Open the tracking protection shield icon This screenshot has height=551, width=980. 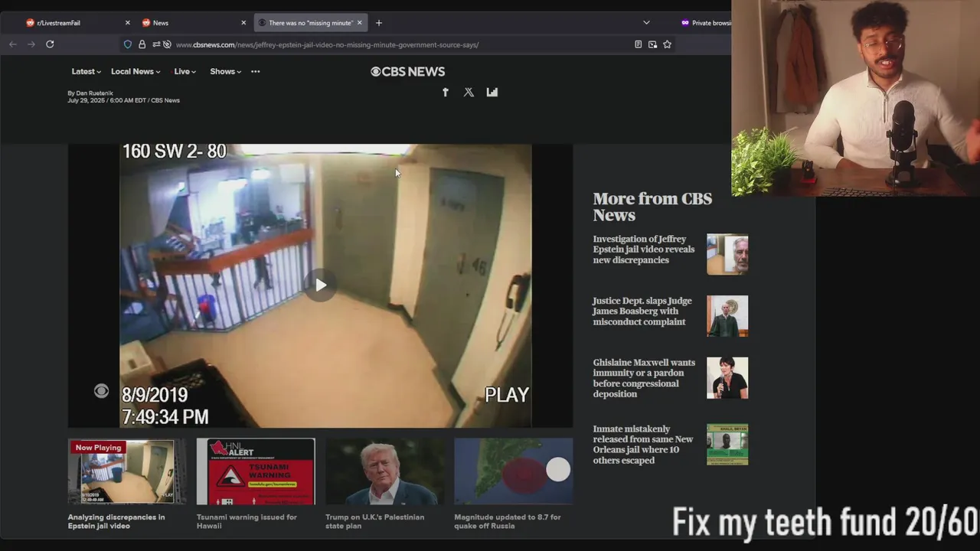point(128,44)
